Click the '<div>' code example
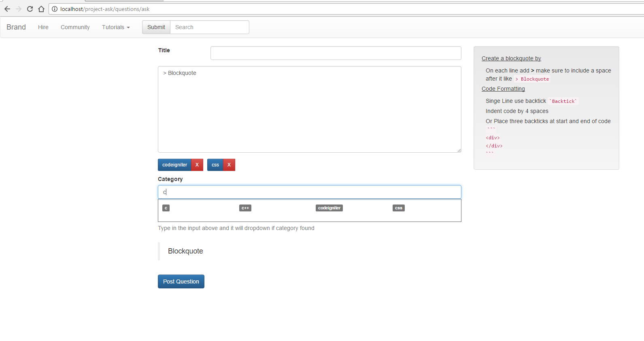 click(x=493, y=138)
